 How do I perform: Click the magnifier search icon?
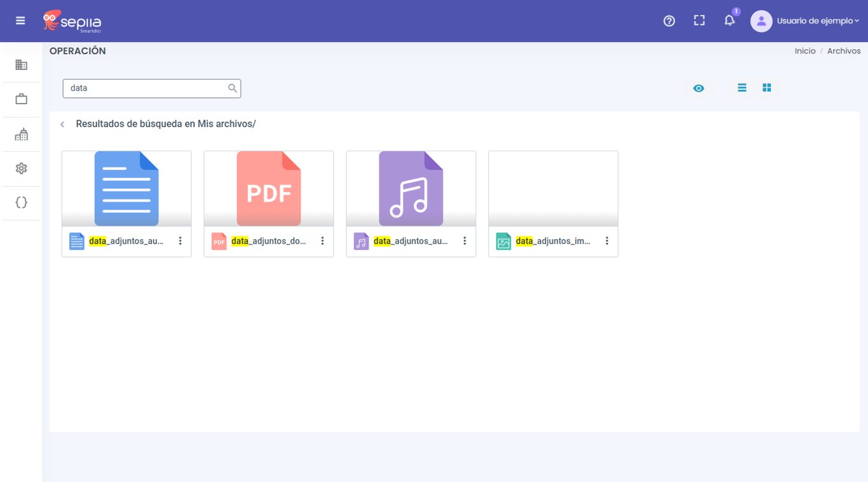(233, 88)
